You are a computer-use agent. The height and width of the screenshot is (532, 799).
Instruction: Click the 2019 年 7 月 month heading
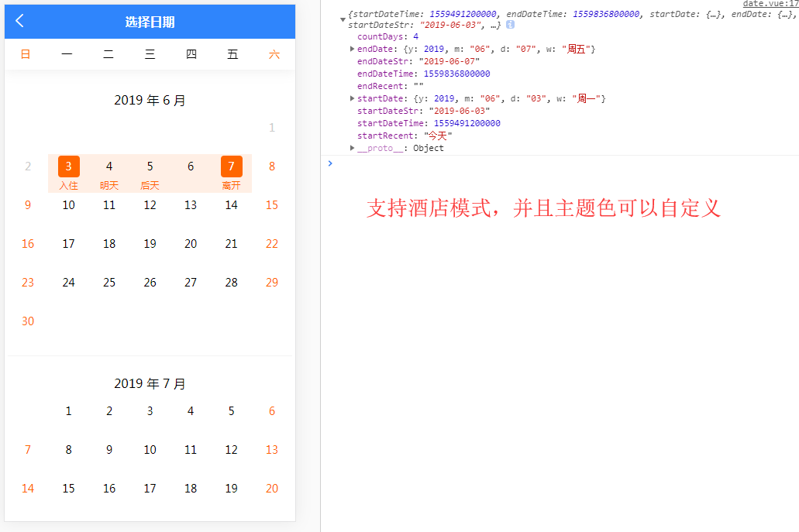[150, 383]
